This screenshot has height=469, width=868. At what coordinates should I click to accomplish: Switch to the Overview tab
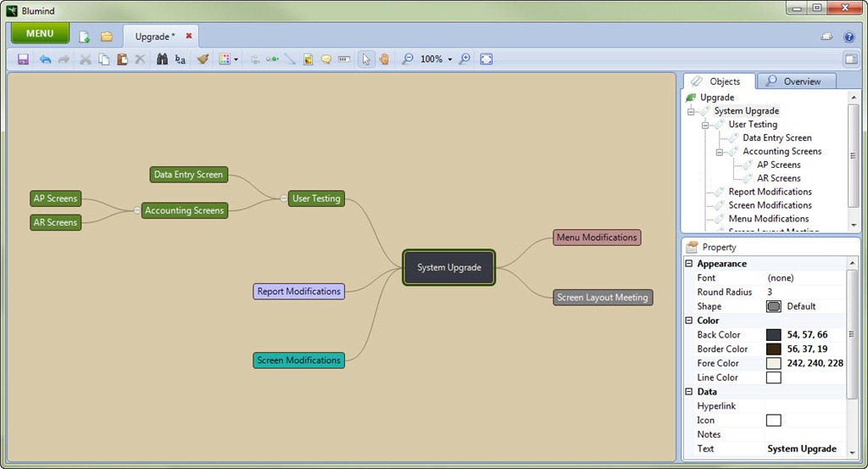click(795, 81)
